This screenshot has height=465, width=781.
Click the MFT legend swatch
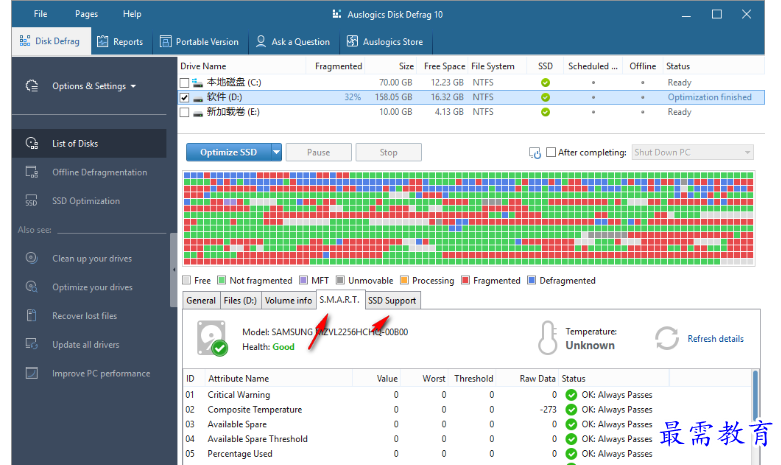tap(303, 280)
